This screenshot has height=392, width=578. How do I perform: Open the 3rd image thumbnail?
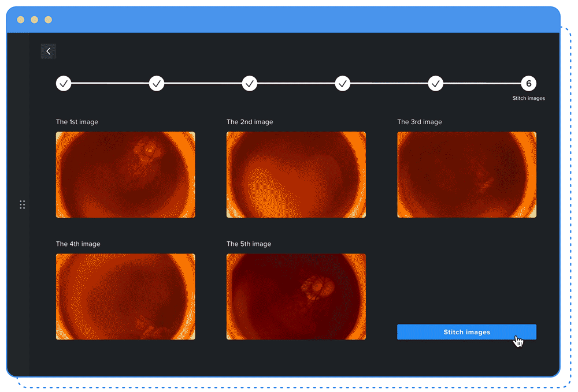pyautogui.click(x=466, y=175)
